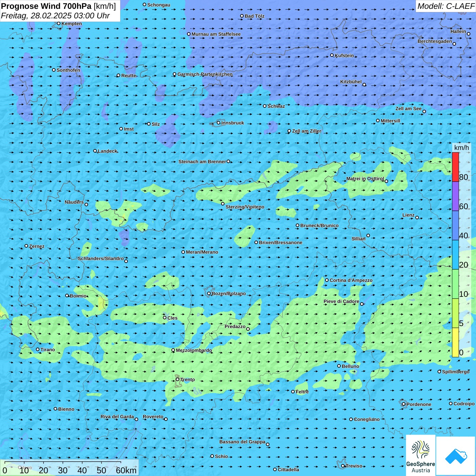
Task: Click the Meran/Merano city label
Action: tap(202, 252)
